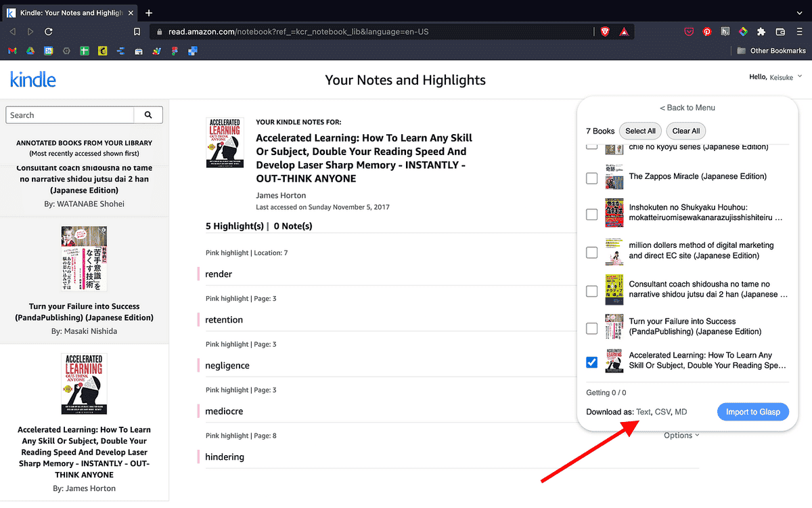Viewport: 812px width, 508px height.
Task: Uncheck the Accelerated Learning book checkbox
Action: [x=591, y=362]
